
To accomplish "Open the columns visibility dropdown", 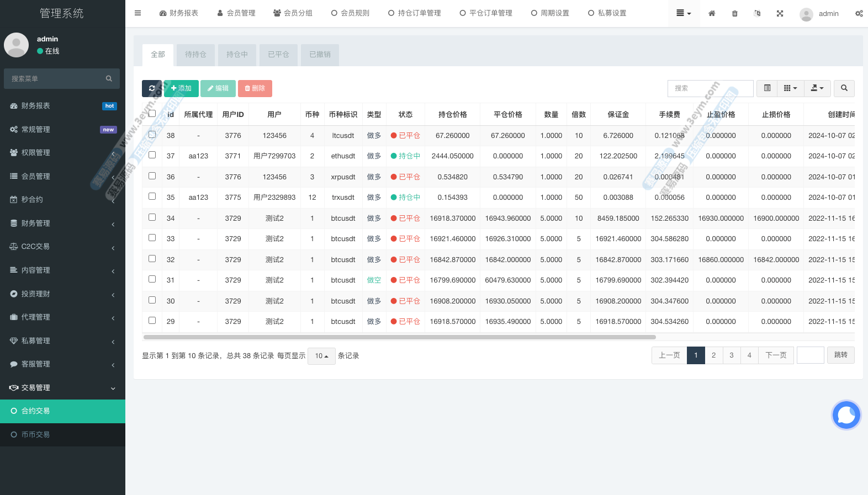I will (x=790, y=88).
